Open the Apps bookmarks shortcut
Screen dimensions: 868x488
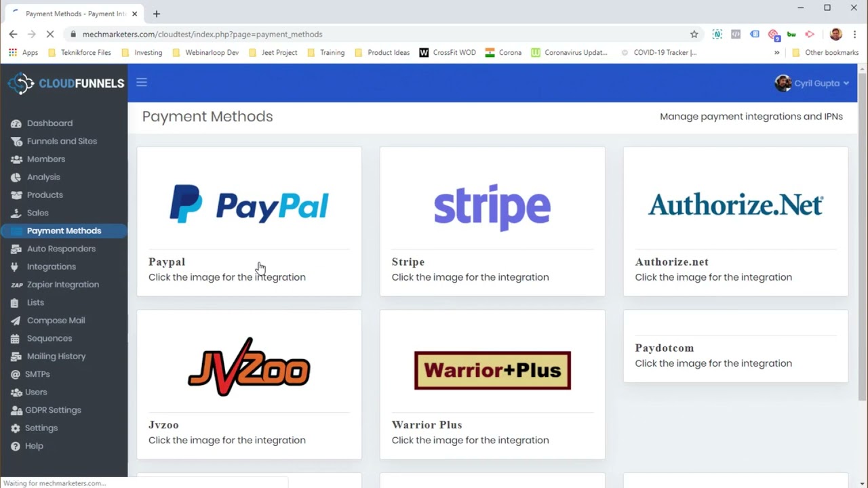click(23, 52)
